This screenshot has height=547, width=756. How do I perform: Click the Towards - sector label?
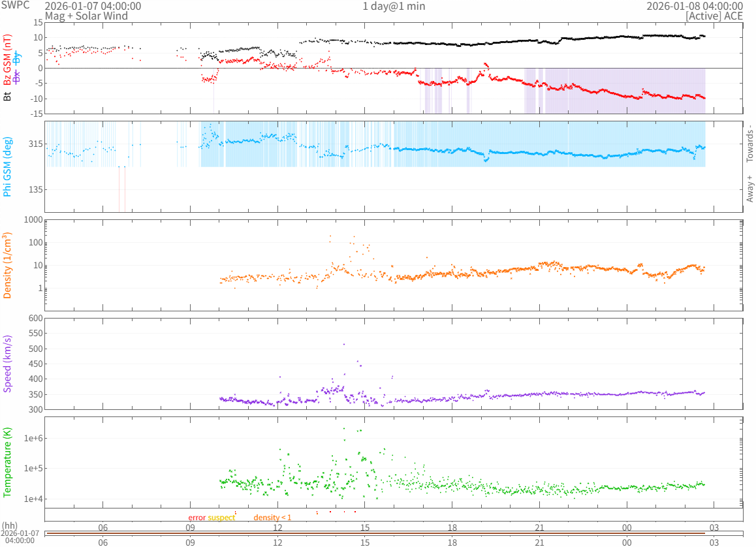749,143
